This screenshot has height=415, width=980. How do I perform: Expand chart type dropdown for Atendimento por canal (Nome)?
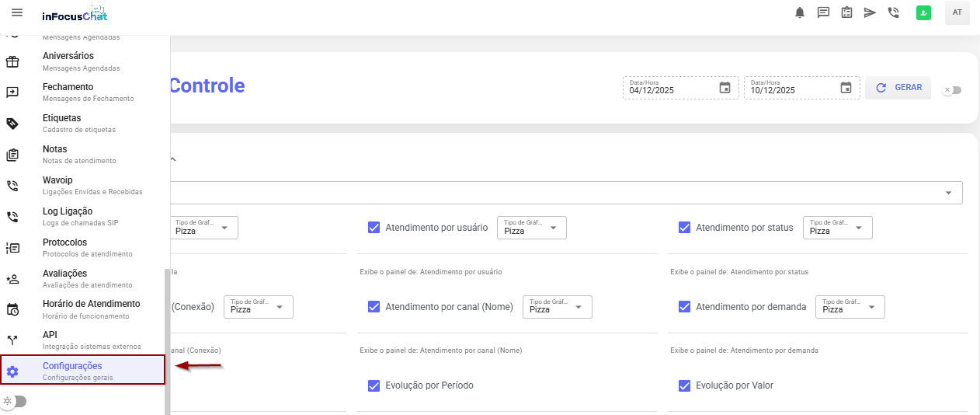click(x=557, y=307)
